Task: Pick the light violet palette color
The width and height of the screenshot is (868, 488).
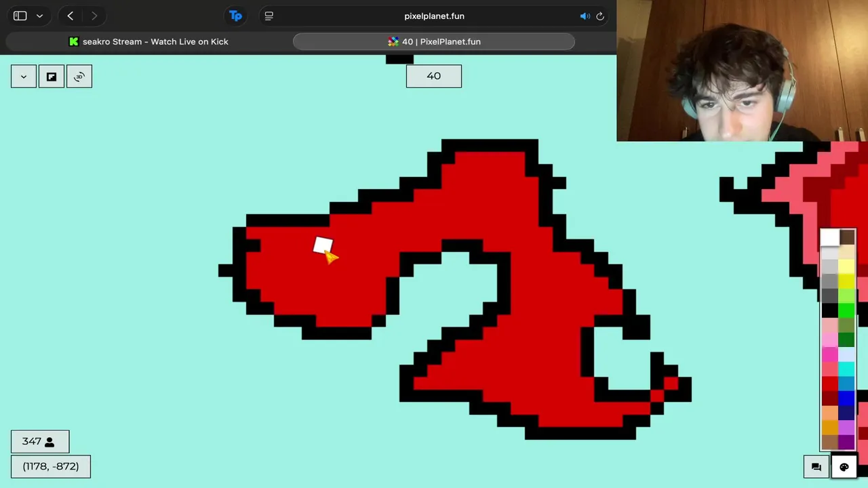Action: (847, 428)
